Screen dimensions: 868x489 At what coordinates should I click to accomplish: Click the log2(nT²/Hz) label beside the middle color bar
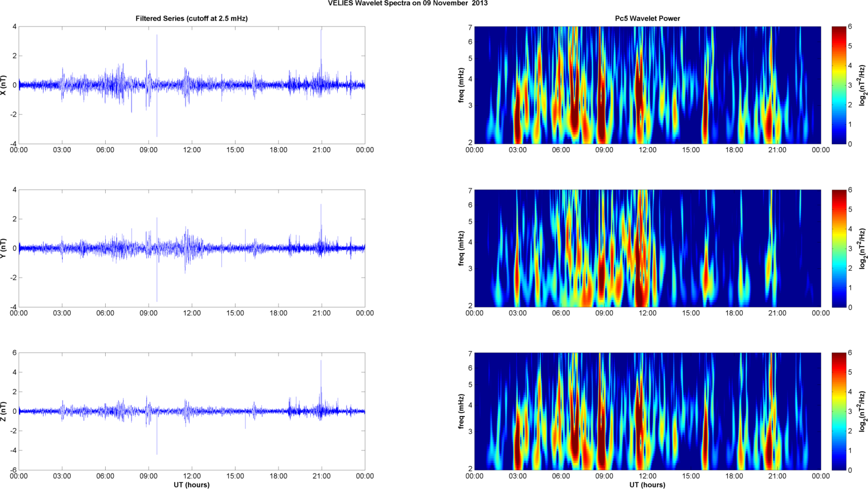click(862, 248)
